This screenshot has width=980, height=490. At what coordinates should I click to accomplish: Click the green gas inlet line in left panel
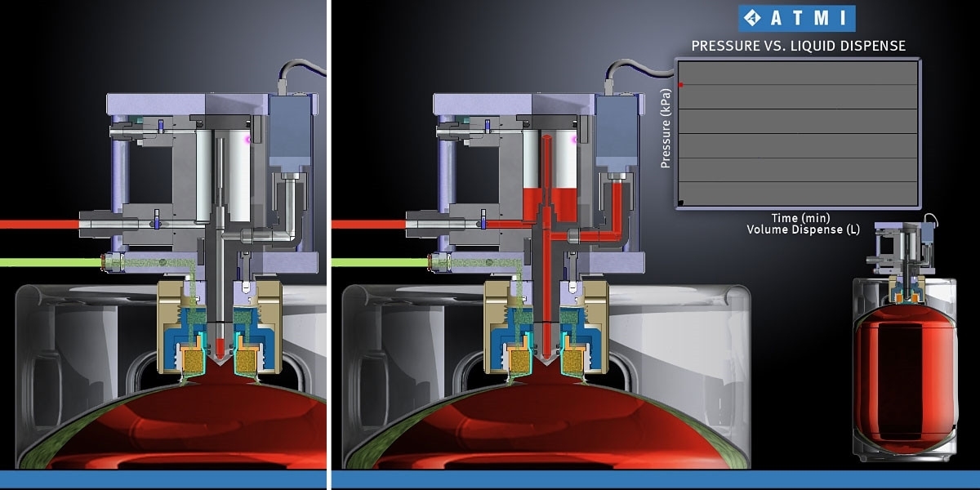tap(50, 262)
